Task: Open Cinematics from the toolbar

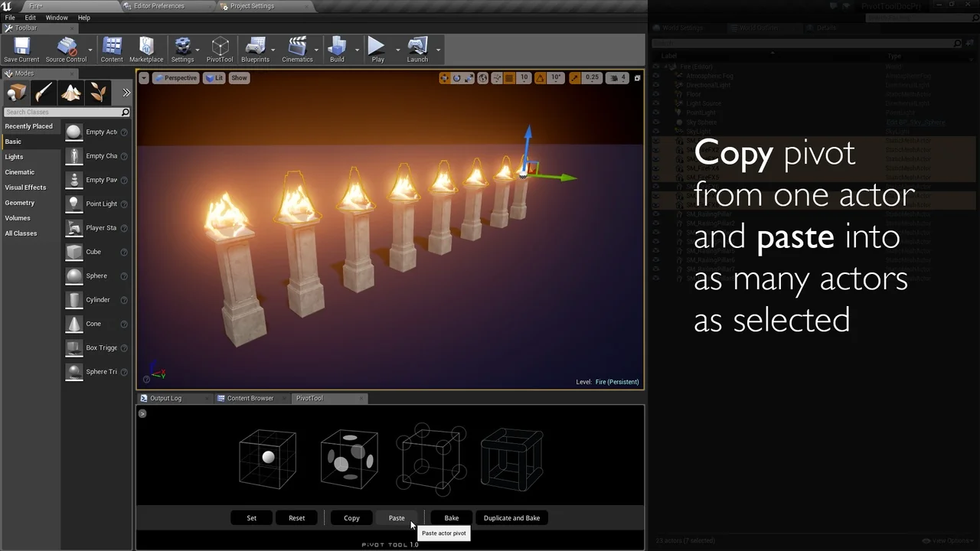Action: coord(298,48)
